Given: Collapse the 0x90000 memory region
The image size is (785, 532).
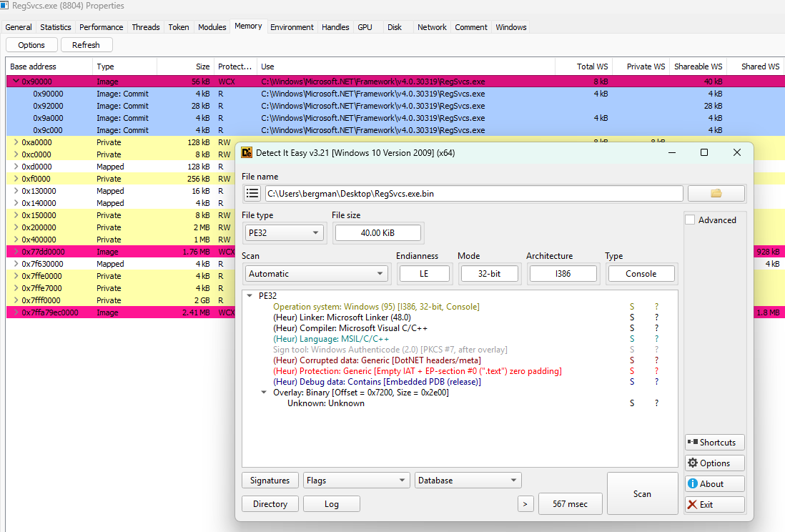Looking at the screenshot, I should coord(16,81).
